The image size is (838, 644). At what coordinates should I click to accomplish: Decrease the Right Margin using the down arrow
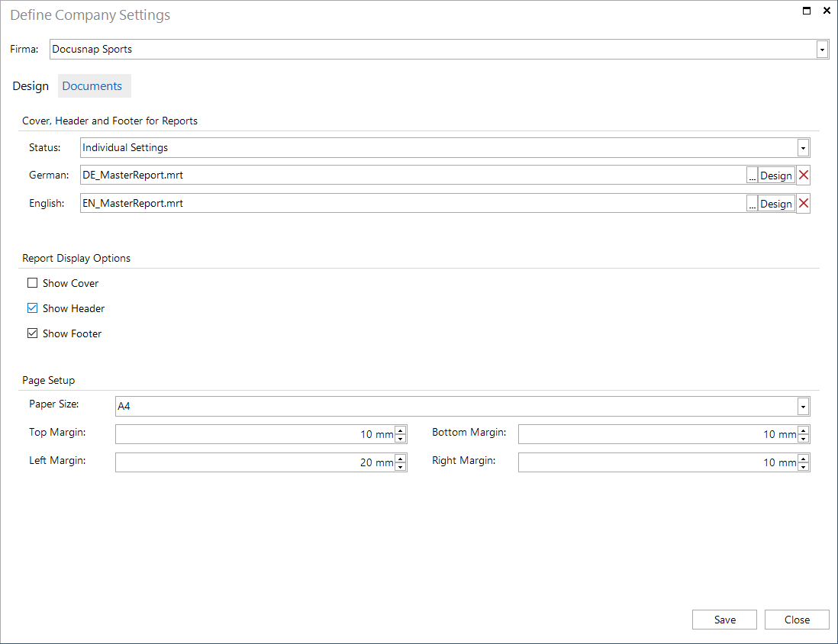(804, 465)
